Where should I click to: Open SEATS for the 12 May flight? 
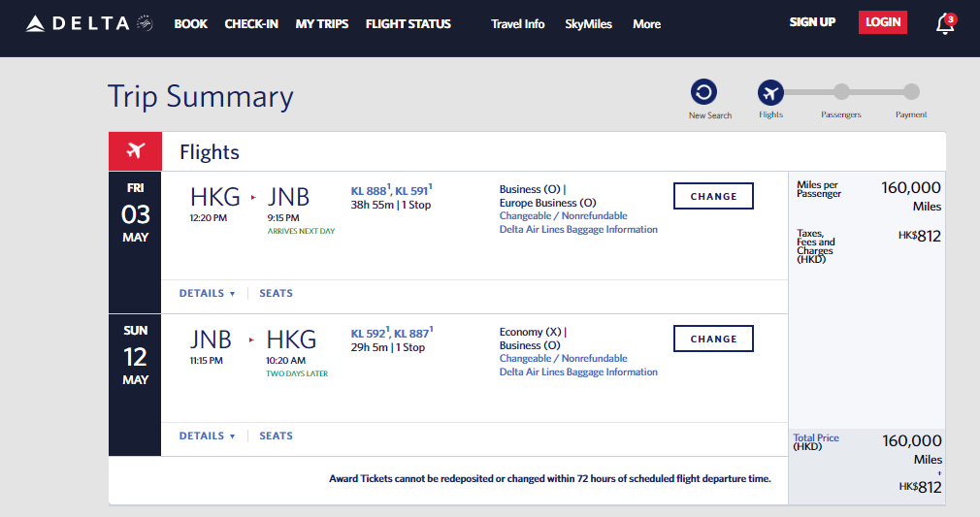[x=277, y=436]
